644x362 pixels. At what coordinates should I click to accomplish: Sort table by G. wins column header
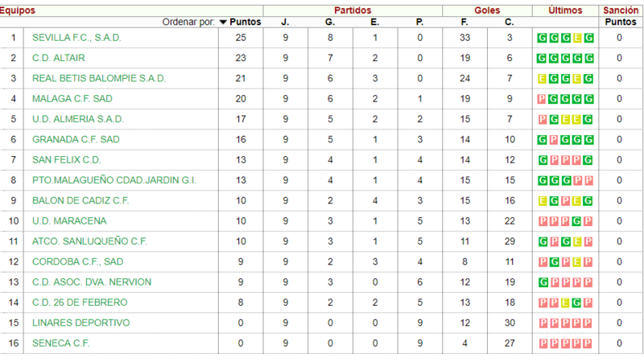click(x=330, y=23)
